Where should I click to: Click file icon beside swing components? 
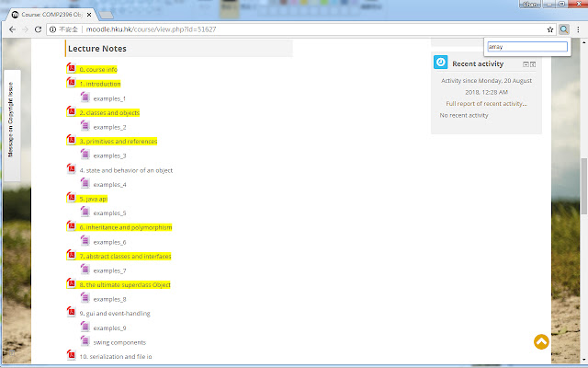[85, 341]
